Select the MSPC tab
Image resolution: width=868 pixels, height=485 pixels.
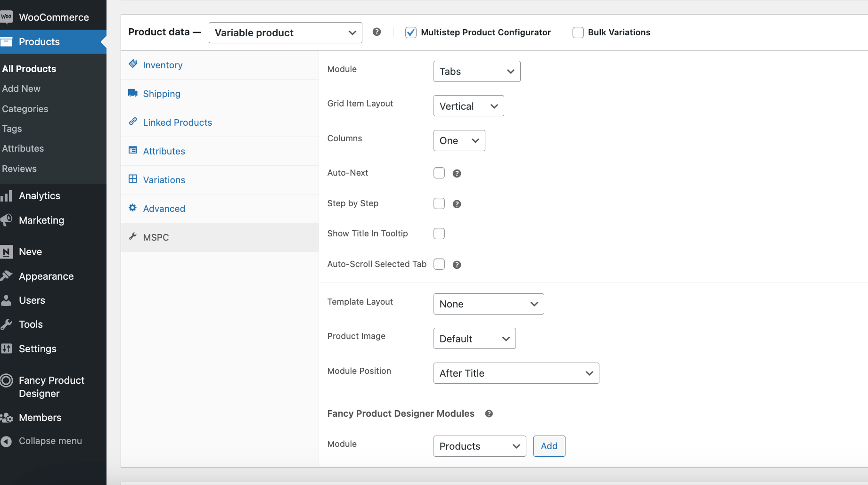[x=220, y=237]
